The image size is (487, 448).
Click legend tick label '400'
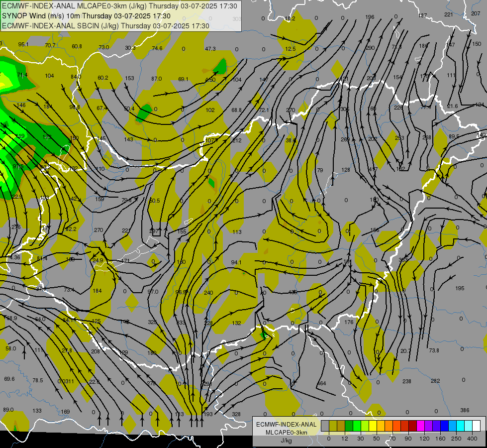(472, 439)
